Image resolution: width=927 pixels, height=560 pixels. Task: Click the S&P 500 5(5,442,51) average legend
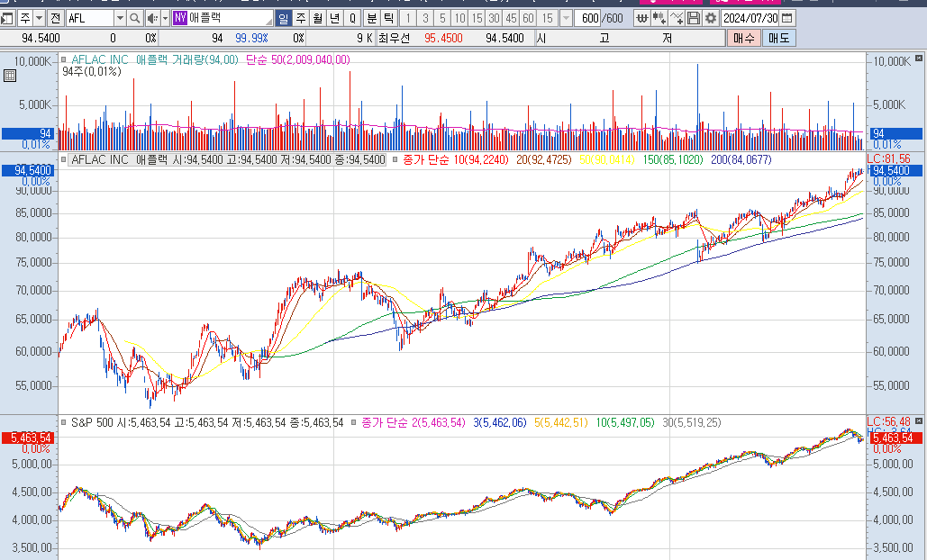pyautogui.click(x=561, y=422)
